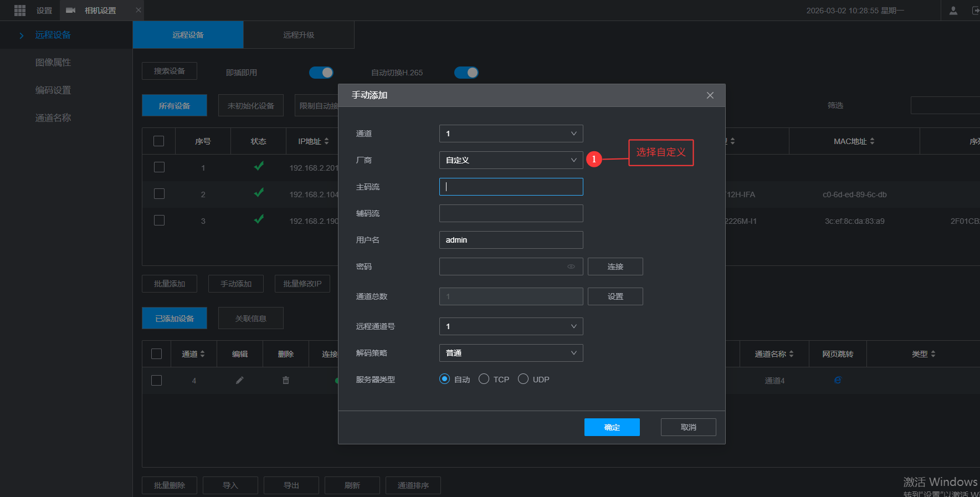Click the pencil edit icon for channel 4
The height and width of the screenshot is (497, 980).
(x=239, y=380)
